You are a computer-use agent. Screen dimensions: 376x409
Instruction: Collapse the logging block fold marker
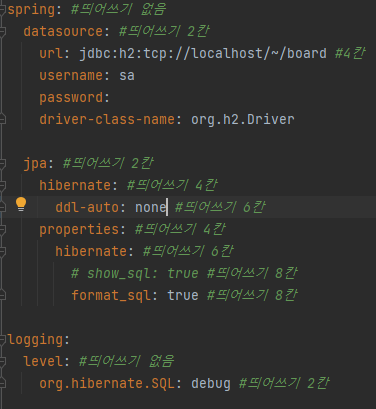(2, 340)
